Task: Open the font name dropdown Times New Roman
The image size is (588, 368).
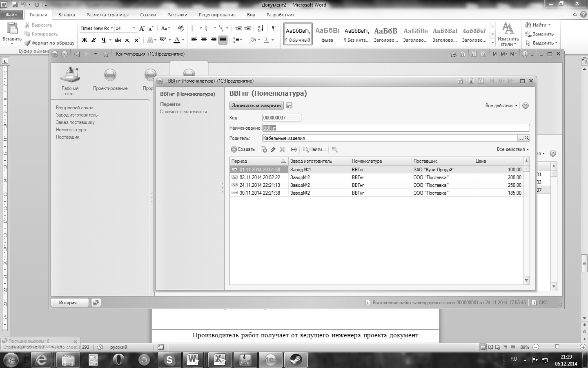Action: [x=111, y=28]
